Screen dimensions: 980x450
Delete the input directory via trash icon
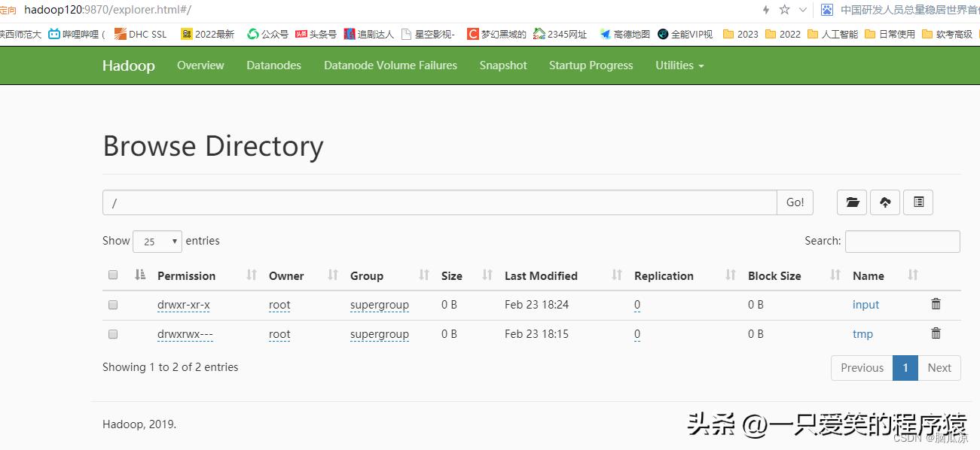click(x=936, y=304)
